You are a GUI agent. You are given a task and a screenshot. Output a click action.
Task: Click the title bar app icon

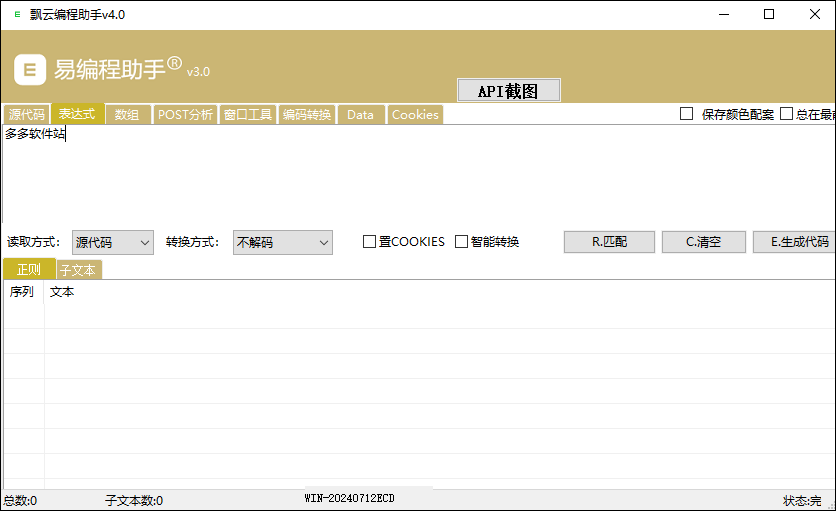[x=16, y=15]
